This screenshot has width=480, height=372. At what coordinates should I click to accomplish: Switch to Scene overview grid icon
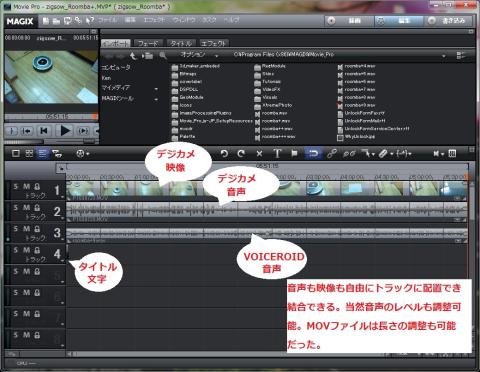tap(29, 153)
